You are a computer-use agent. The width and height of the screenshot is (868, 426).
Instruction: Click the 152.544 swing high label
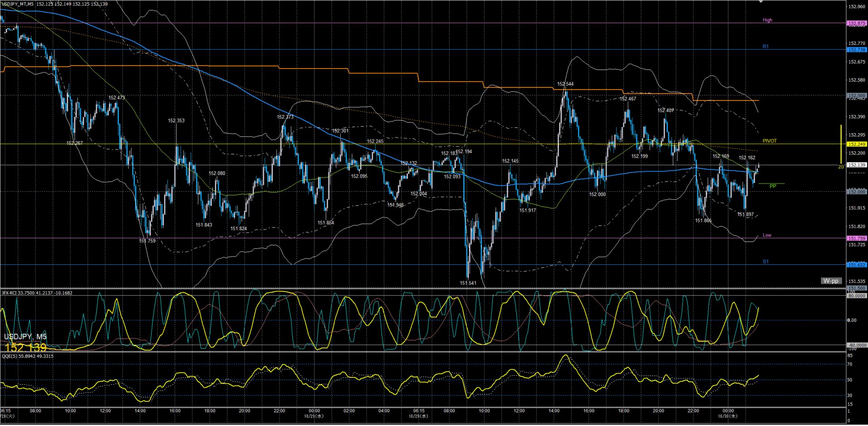pyautogui.click(x=565, y=84)
